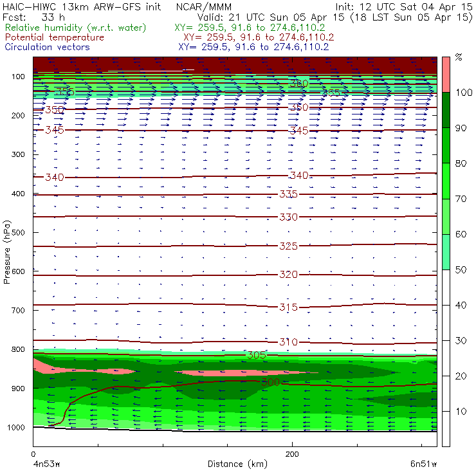The image size is (476, 476).
Task: Click the '300' pressure axis tick label
Action: click(18, 154)
